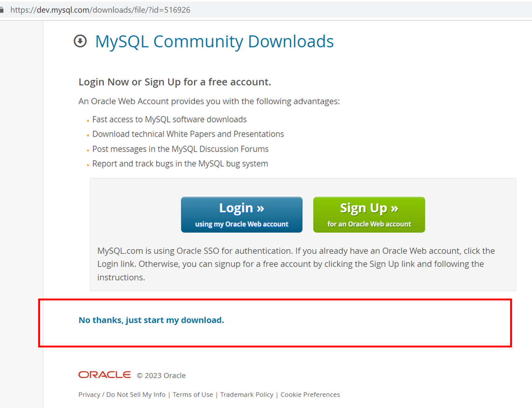Click the blue Login button
532x408 pixels.
[242, 215]
